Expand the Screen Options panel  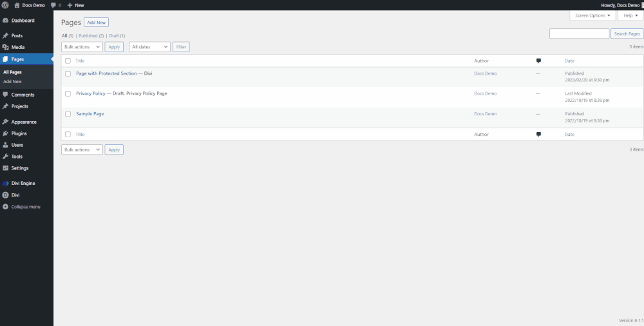click(x=592, y=15)
